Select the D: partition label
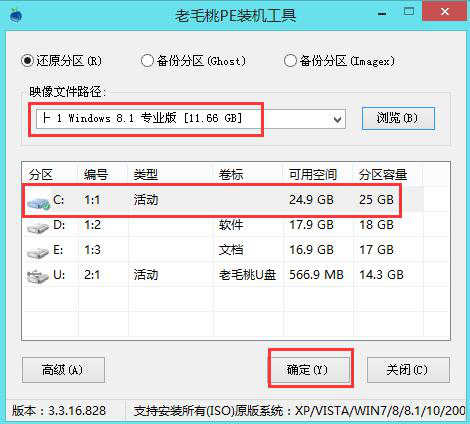470x424 pixels. [x=59, y=225]
